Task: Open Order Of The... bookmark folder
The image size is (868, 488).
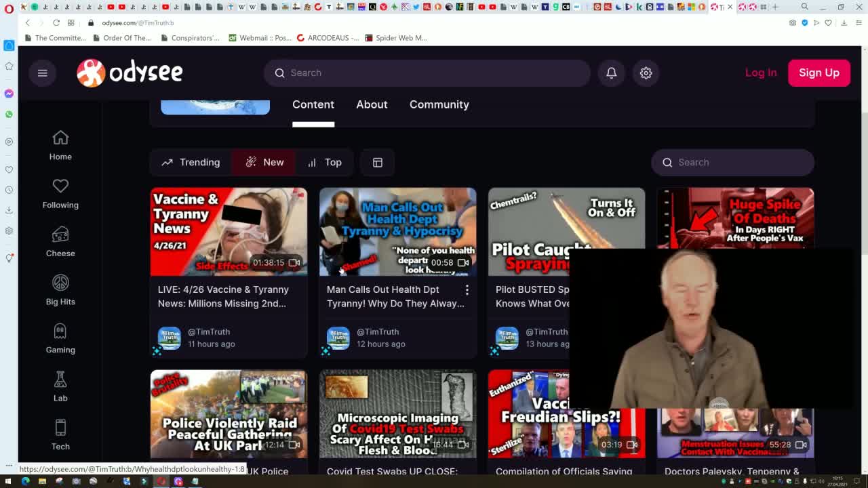Action: 121,38
